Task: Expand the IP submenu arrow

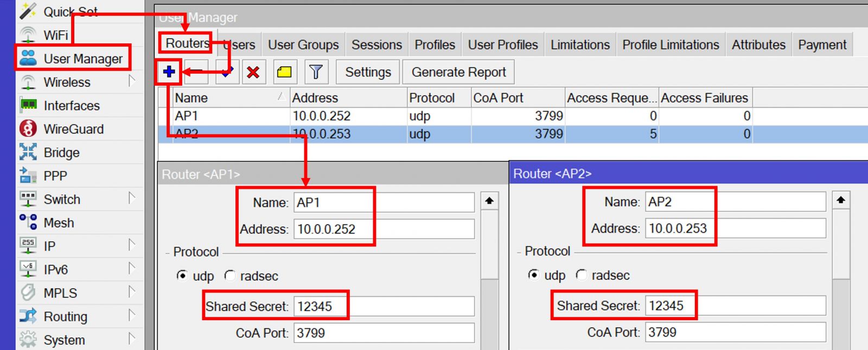Action: (131, 245)
